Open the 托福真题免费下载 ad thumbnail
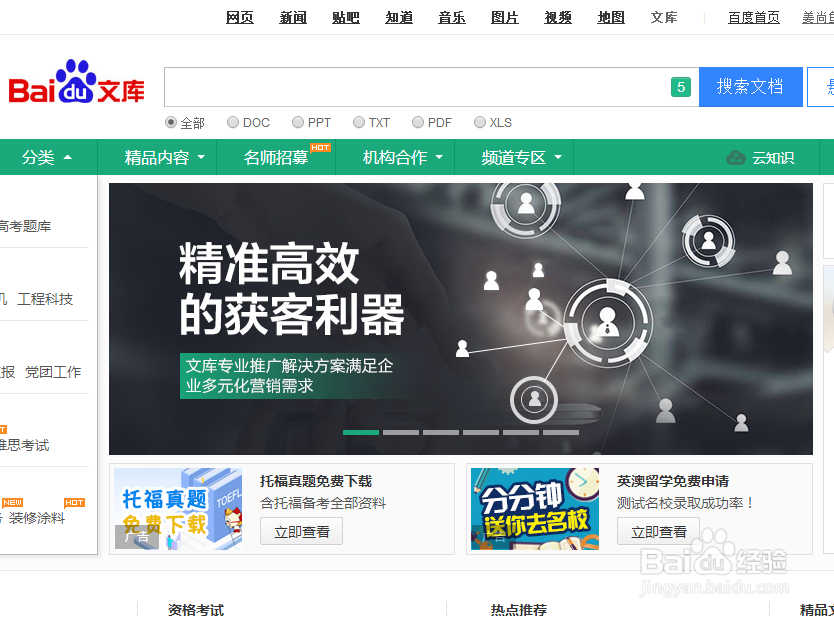Screen dimensions: 834x617 pyautogui.click(x=178, y=509)
